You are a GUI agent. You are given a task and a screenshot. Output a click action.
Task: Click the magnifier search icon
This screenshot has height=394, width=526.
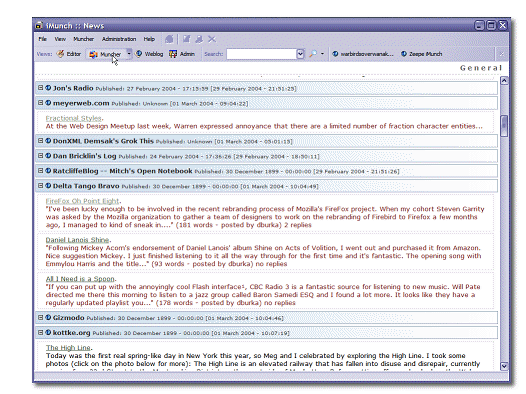click(313, 54)
